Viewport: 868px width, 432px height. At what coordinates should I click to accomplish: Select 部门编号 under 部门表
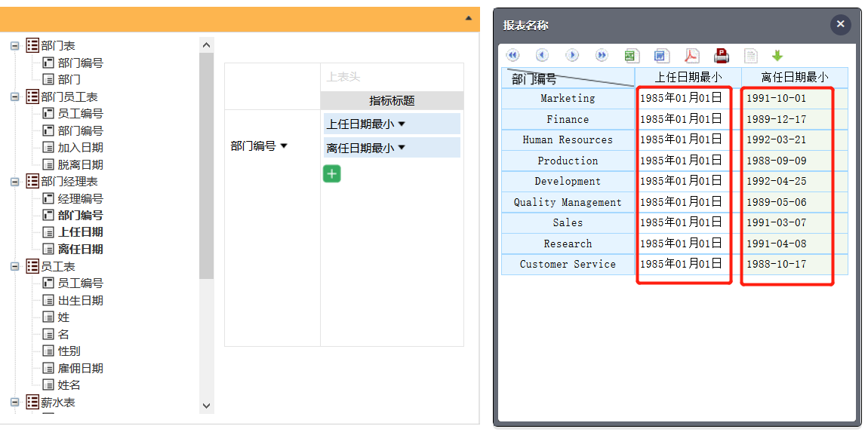click(x=80, y=63)
